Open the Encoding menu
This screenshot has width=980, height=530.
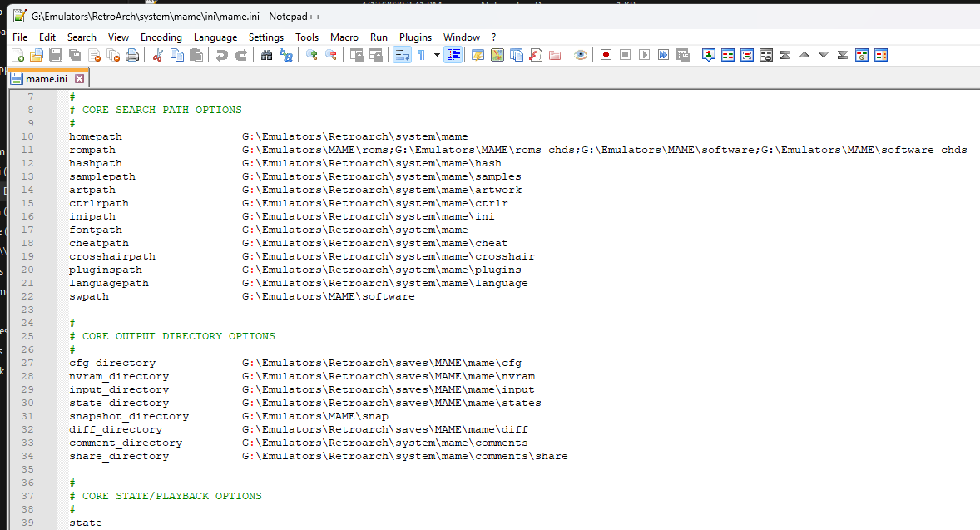161,37
